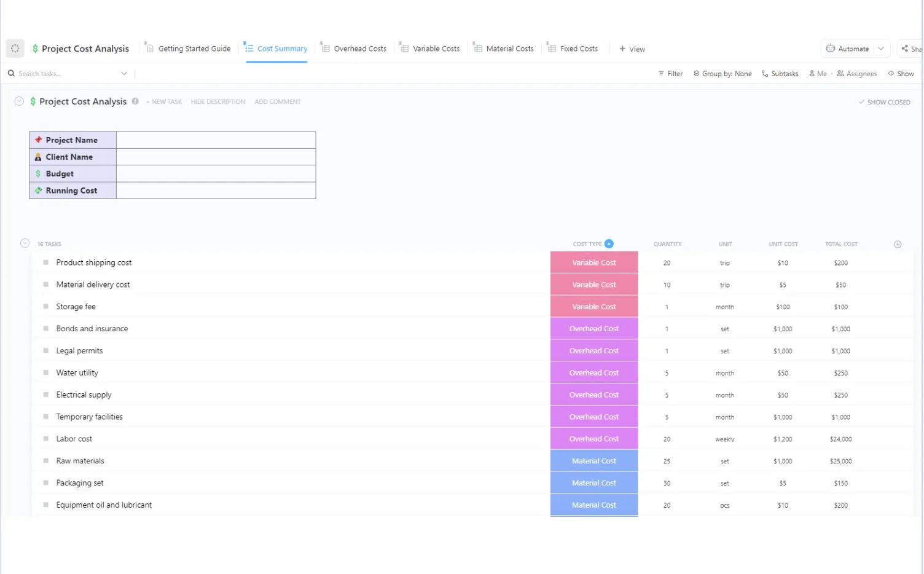Image resolution: width=924 pixels, height=574 pixels.
Task: Click the empty Project Name value cell
Action: pos(216,140)
